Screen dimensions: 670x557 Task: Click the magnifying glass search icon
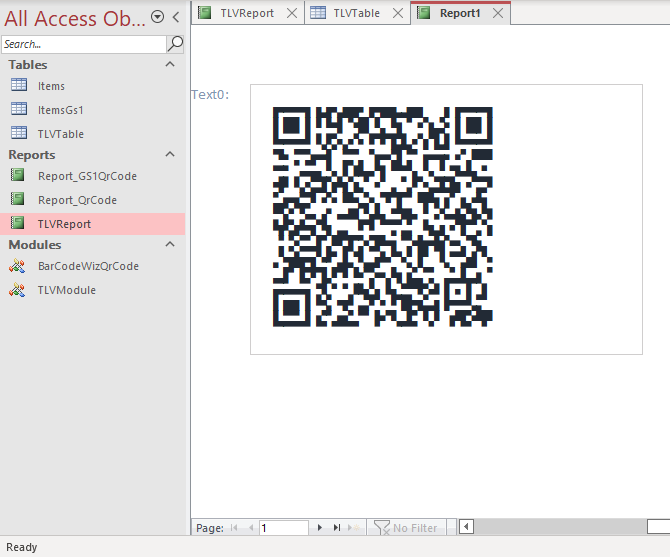(x=175, y=44)
